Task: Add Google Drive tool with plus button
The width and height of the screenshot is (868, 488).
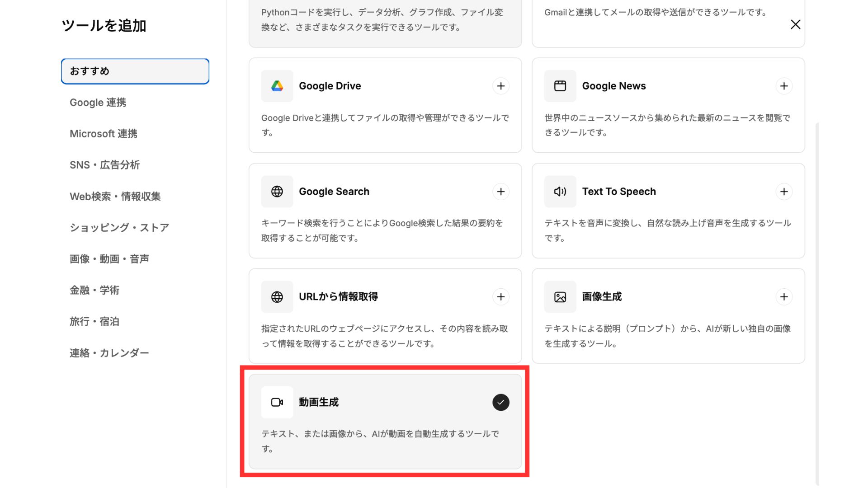Action: 500,86
